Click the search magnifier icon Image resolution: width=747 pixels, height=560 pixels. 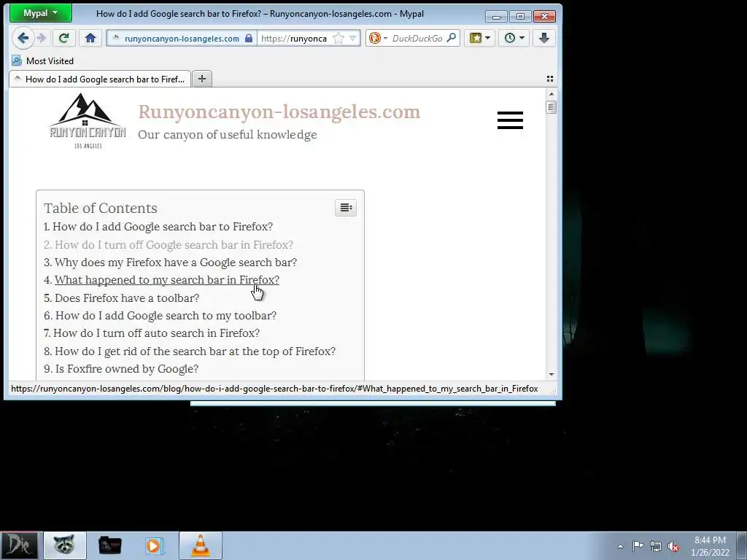click(451, 38)
